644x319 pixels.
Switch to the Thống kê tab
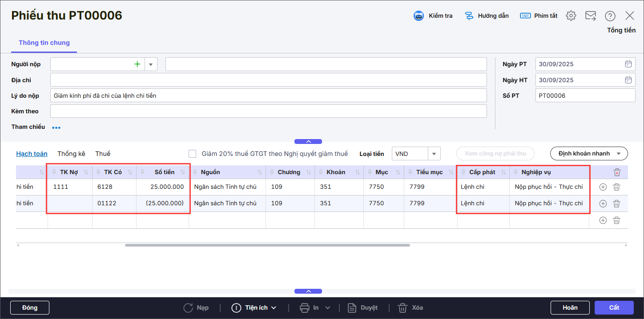coord(71,154)
